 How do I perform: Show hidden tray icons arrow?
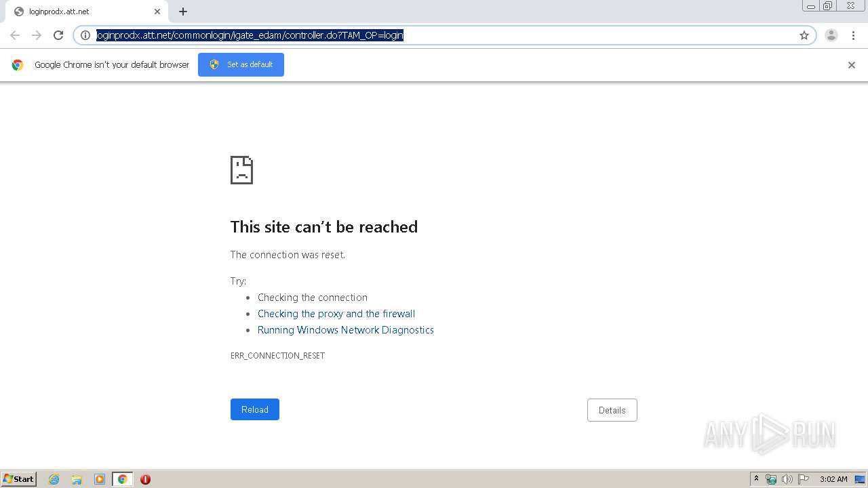756,479
